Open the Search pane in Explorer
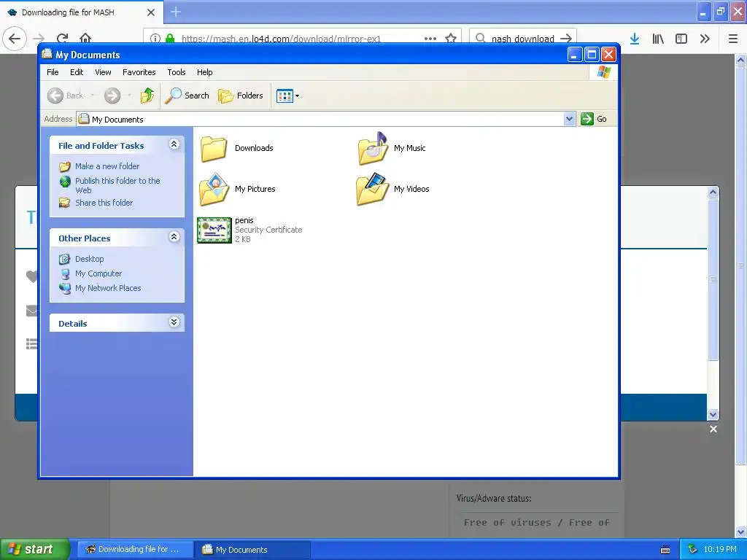The width and height of the screenshot is (747, 560). point(187,96)
